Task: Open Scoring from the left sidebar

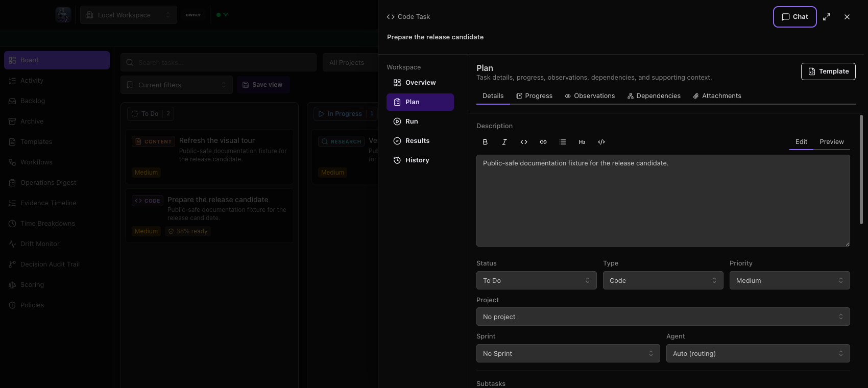Action: (x=57, y=285)
